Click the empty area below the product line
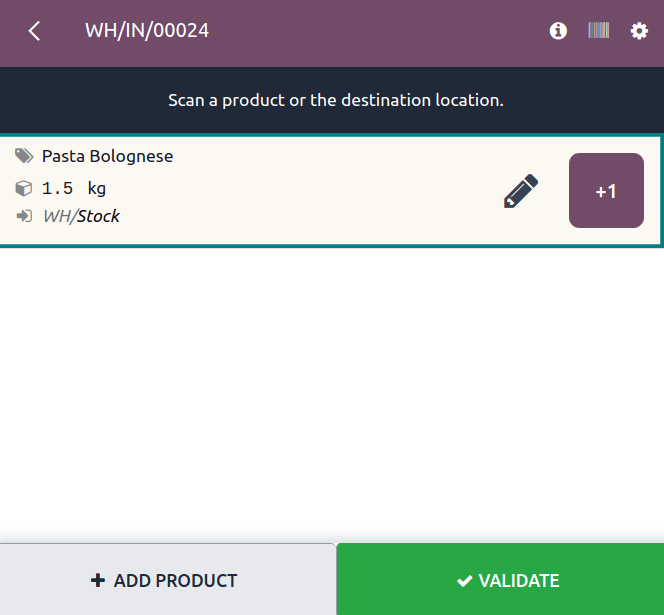Viewport: 664px width, 615px height. 332,390
